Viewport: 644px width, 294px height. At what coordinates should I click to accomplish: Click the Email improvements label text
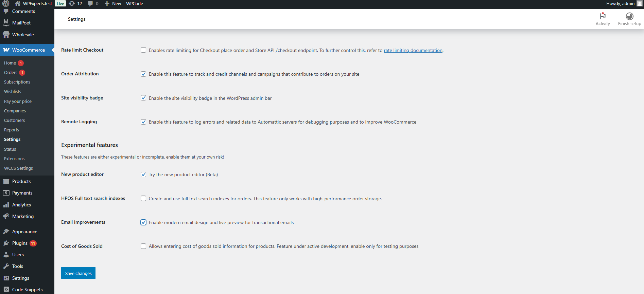tap(83, 222)
